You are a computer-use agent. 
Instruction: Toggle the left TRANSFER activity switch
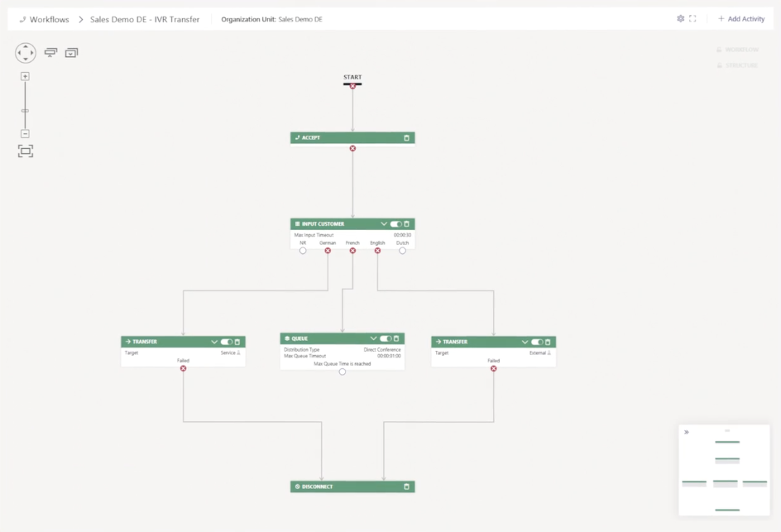point(226,342)
